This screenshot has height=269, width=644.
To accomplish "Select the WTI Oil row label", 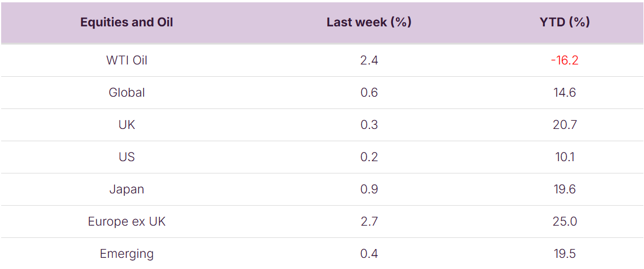I will click(127, 60).
